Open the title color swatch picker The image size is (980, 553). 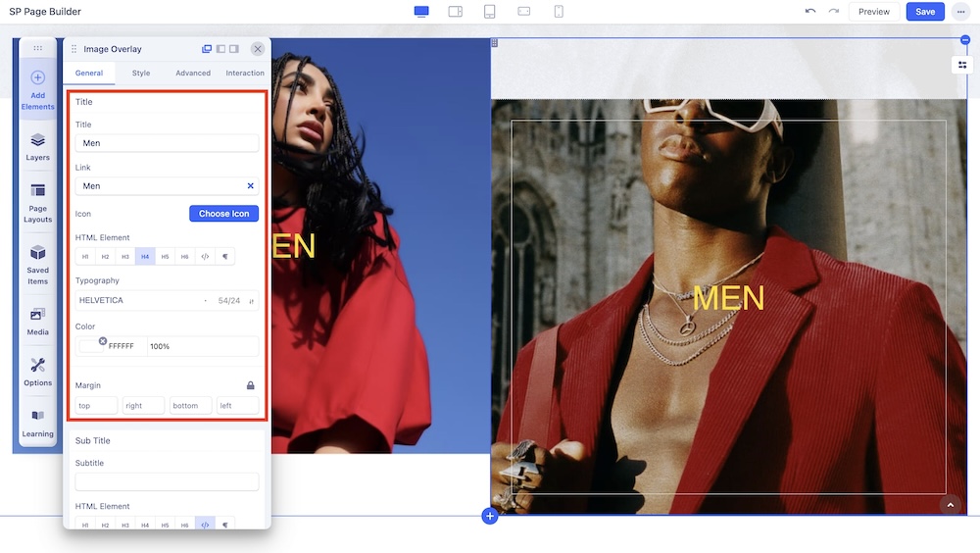pyautogui.click(x=90, y=346)
